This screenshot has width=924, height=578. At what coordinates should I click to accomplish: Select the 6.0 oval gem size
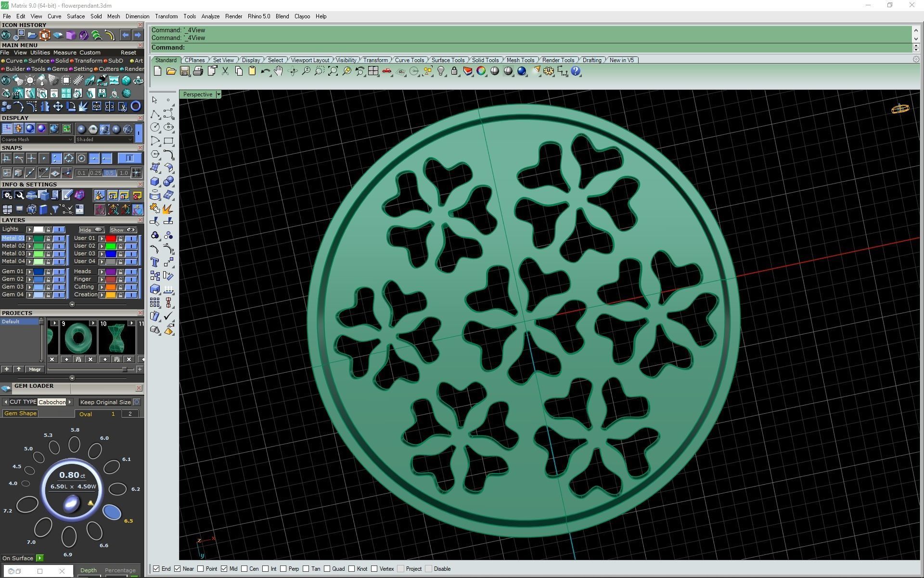pyautogui.click(x=95, y=451)
